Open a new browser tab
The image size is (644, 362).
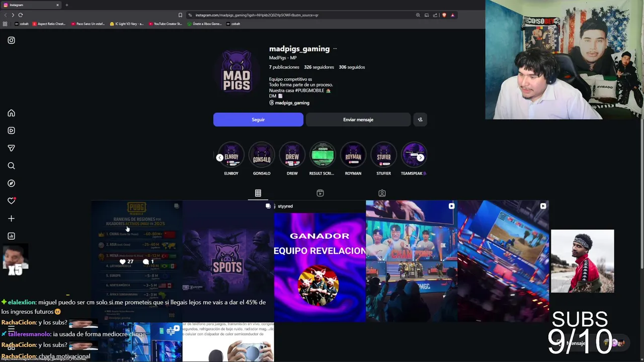pyautogui.click(x=66, y=5)
